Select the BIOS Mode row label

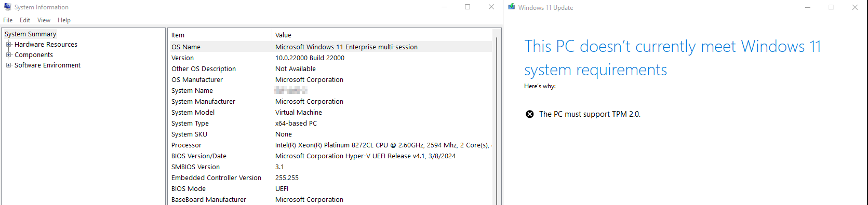click(x=189, y=189)
